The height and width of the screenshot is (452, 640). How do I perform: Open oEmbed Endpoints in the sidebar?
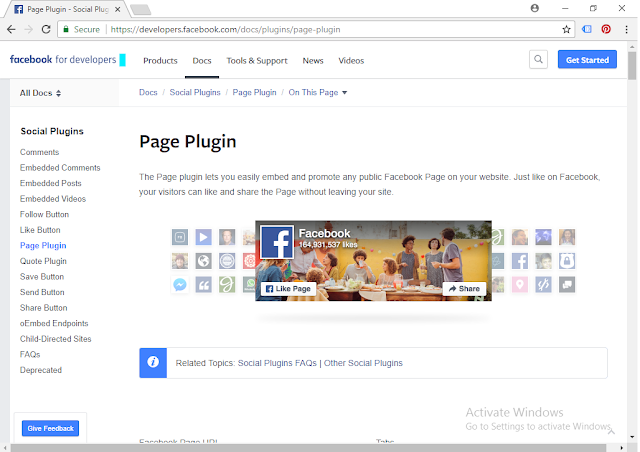(54, 323)
